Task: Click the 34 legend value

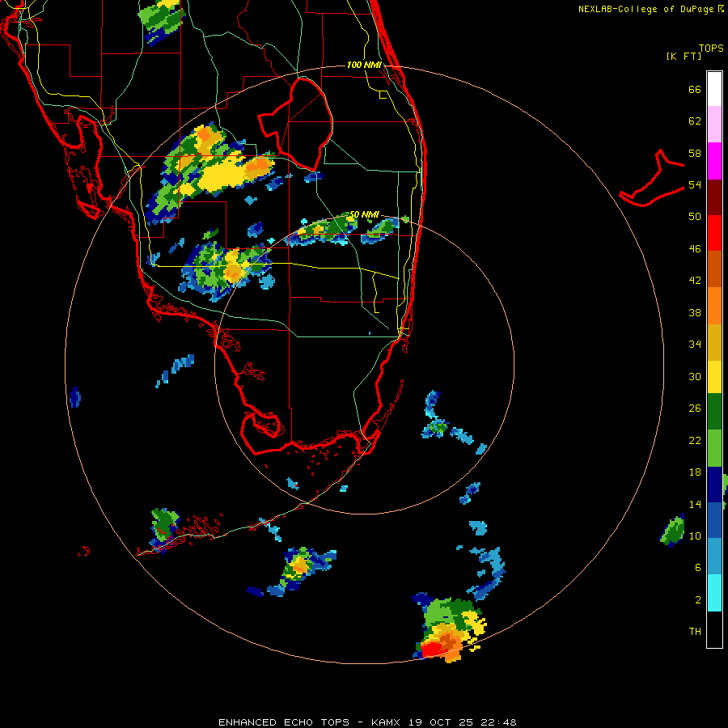Action: point(695,344)
